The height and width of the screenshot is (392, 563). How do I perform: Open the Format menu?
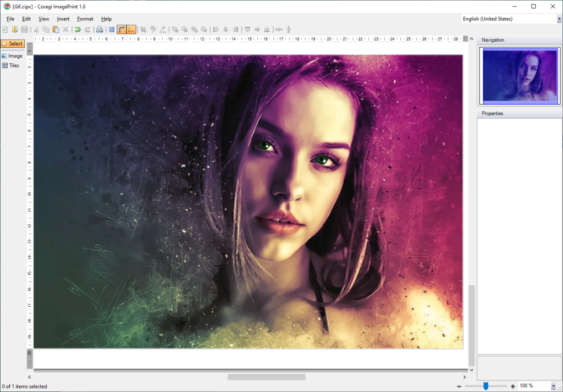point(85,18)
